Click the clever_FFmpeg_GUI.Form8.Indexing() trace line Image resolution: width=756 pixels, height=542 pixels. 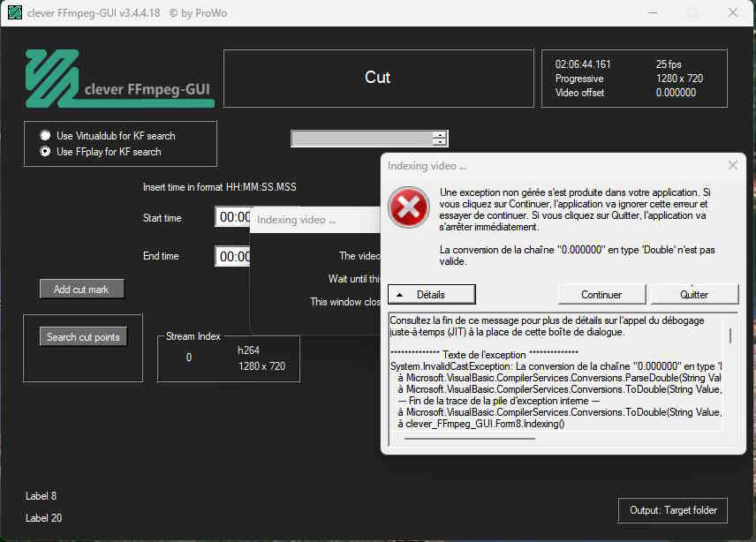click(x=481, y=424)
